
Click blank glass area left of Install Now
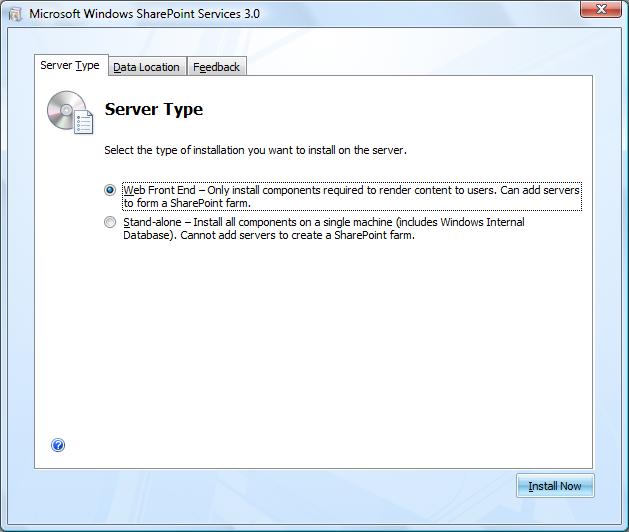pyautogui.click(x=281, y=486)
